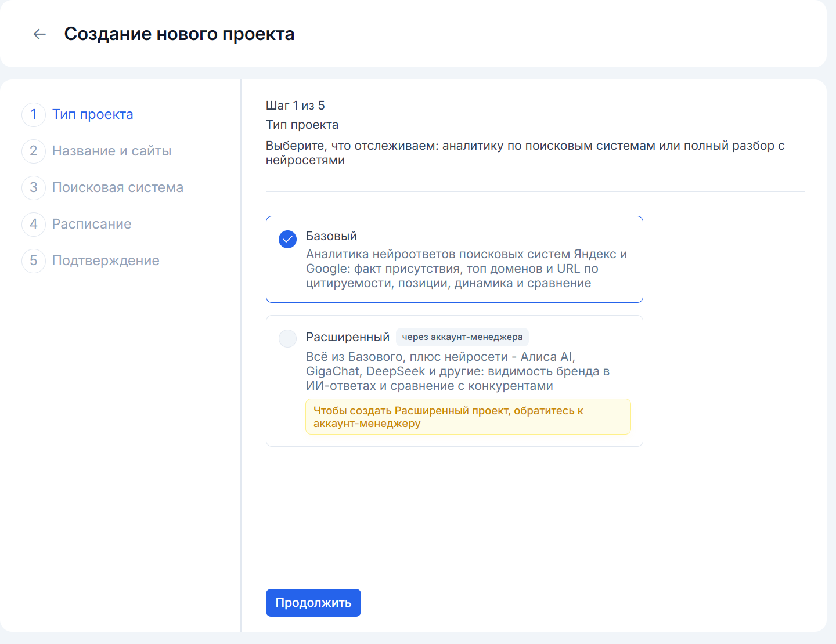Click the step 3 number circle
Screen dimensions: 836x644
34,187
